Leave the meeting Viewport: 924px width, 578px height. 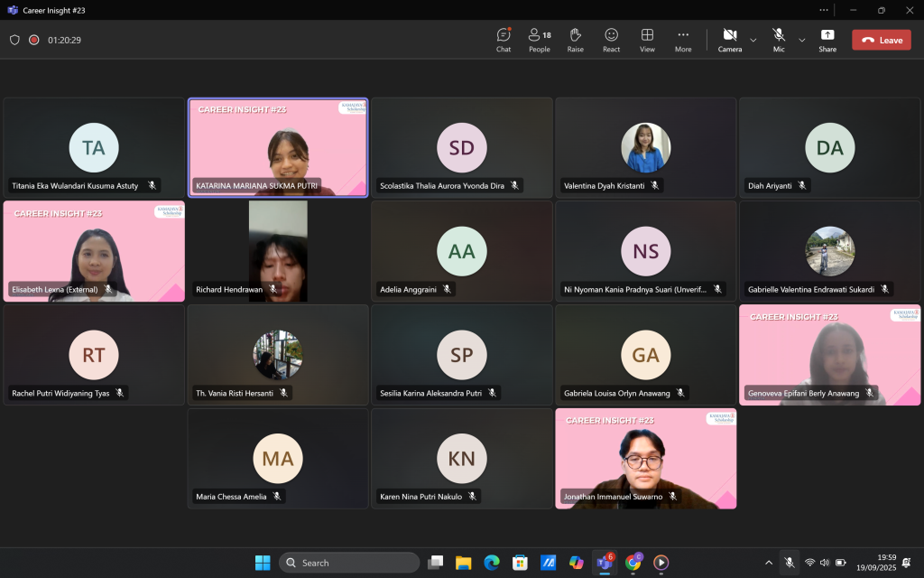coord(881,40)
